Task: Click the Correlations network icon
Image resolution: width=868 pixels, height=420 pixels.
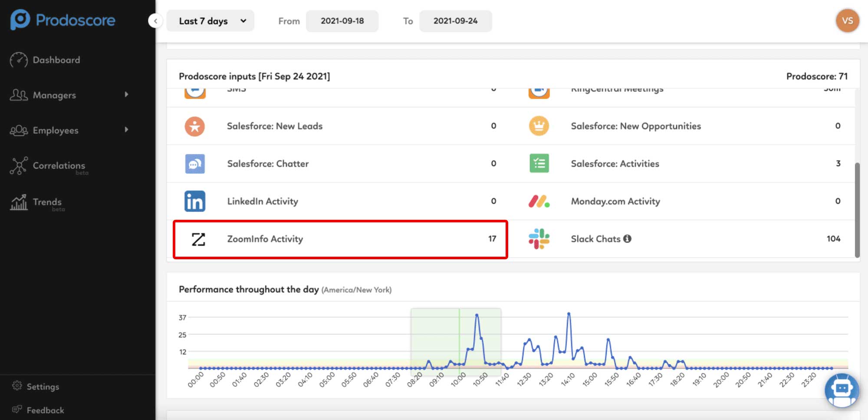Action: pyautogui.click(x=19, y=165)
